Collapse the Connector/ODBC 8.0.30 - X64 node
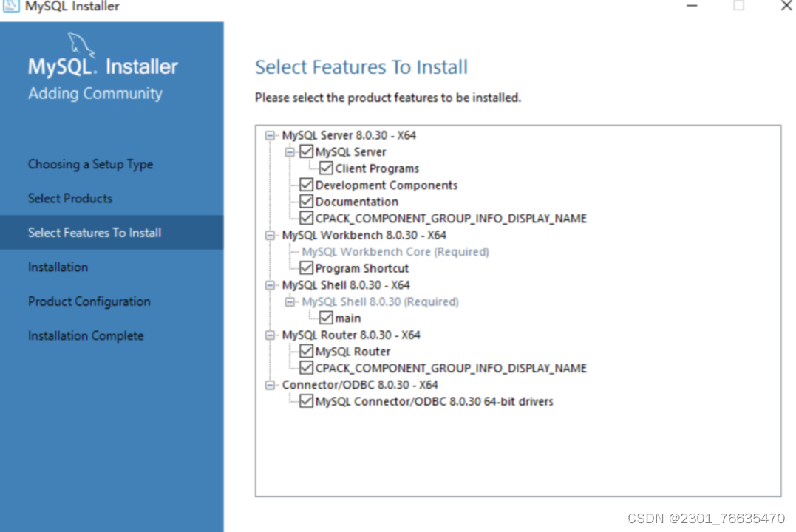 270,385
